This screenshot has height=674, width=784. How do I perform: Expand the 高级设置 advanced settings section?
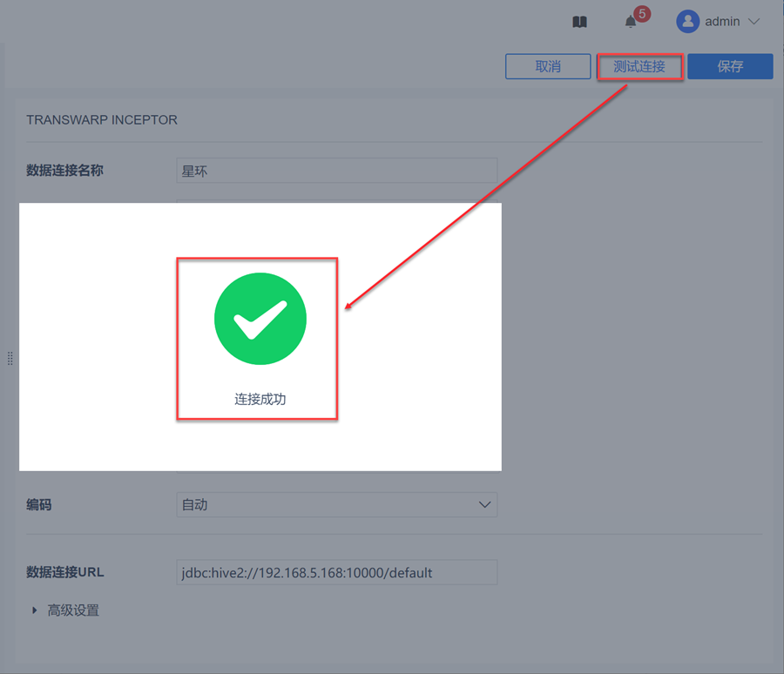pos(65,610)
